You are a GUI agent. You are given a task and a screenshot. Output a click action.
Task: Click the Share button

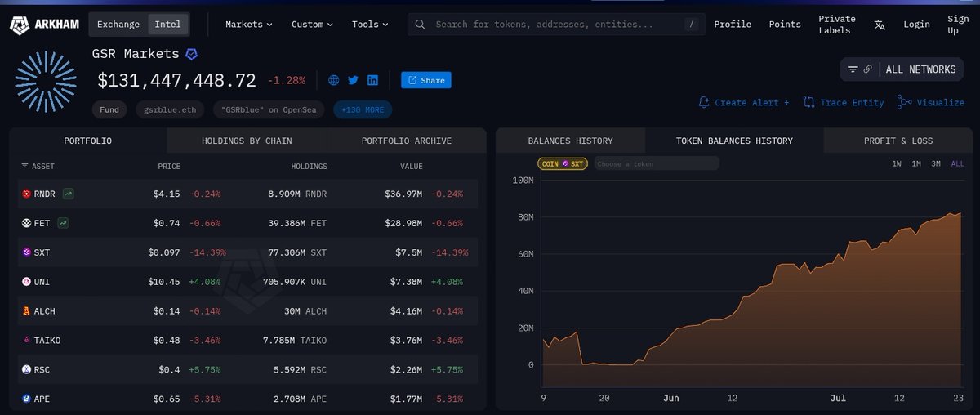click(x=425, y=80)
